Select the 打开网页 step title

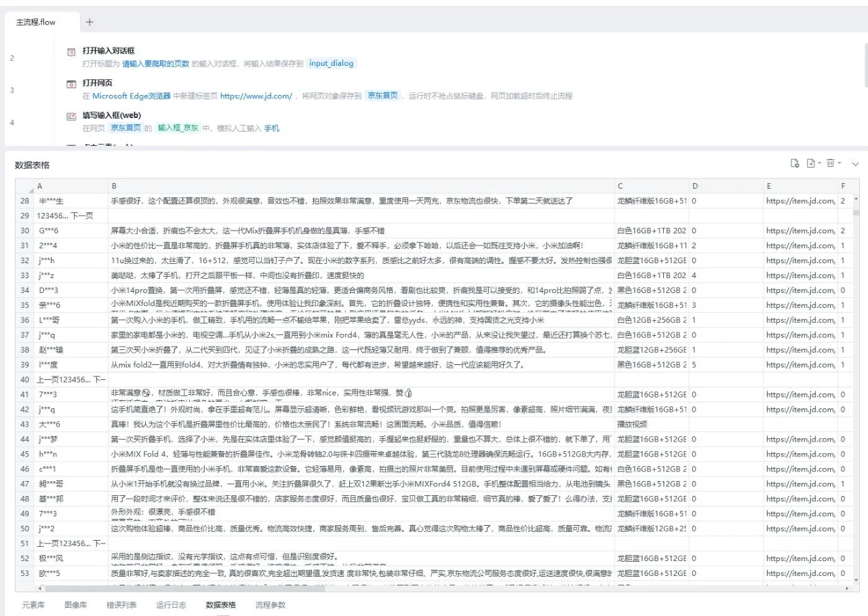[98, 83]
